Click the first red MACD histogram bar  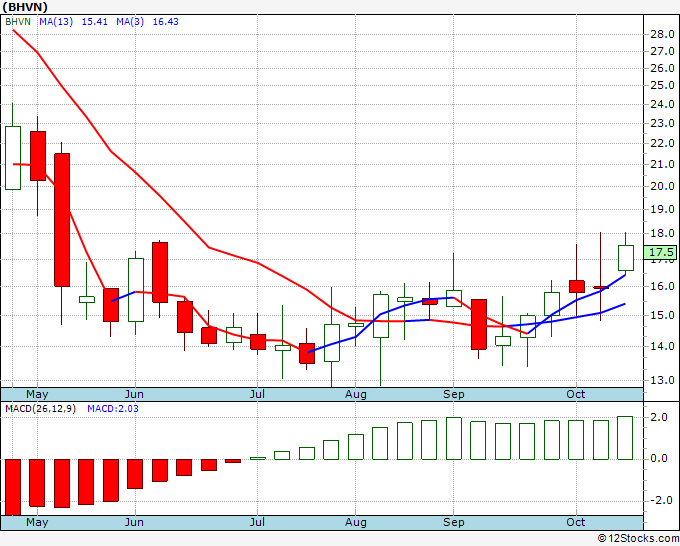[x=13, y=487]
